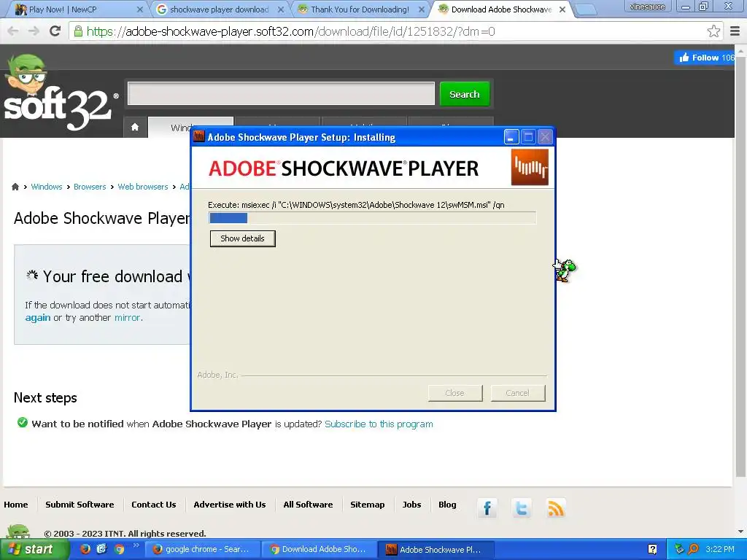
Task: Click the Windows start button
Action: point(34,549)
